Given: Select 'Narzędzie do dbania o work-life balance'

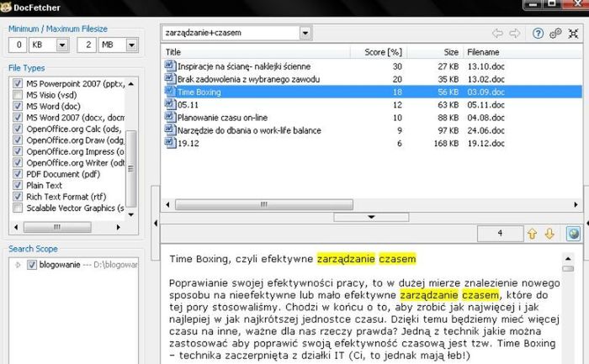Looking at the screenshot, I should pyautogui.click(x=249, y=130).
